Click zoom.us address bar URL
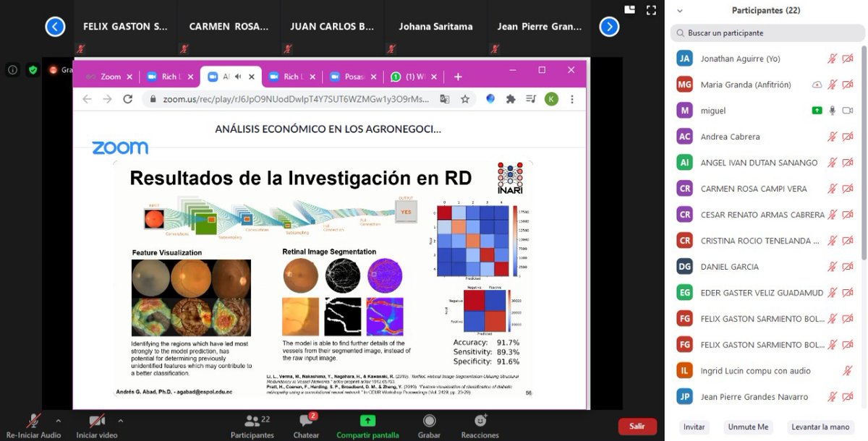This screenshot has width=868, height=441. coord(296,99)
